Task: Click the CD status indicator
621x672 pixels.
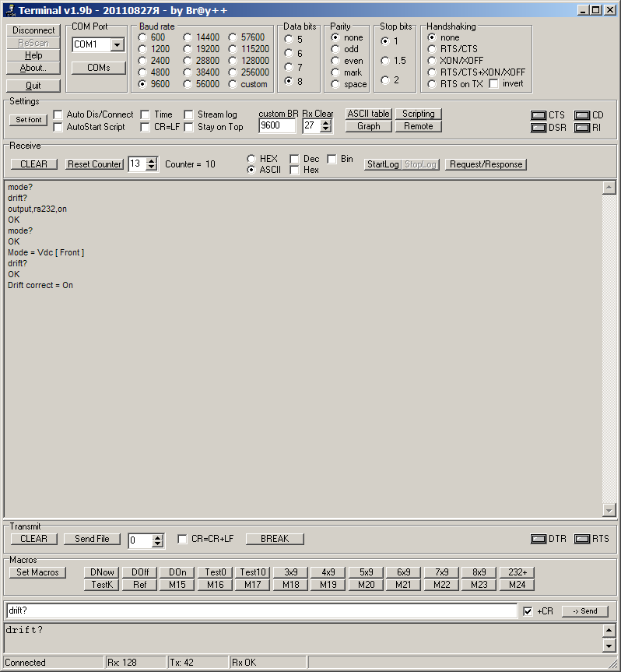Action: tap(582, 115)
